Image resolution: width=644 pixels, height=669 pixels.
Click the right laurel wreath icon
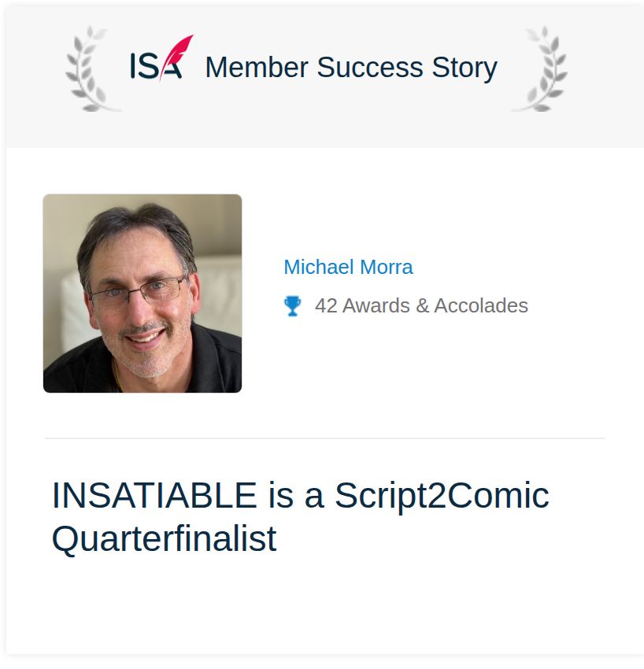click(540, 68)
